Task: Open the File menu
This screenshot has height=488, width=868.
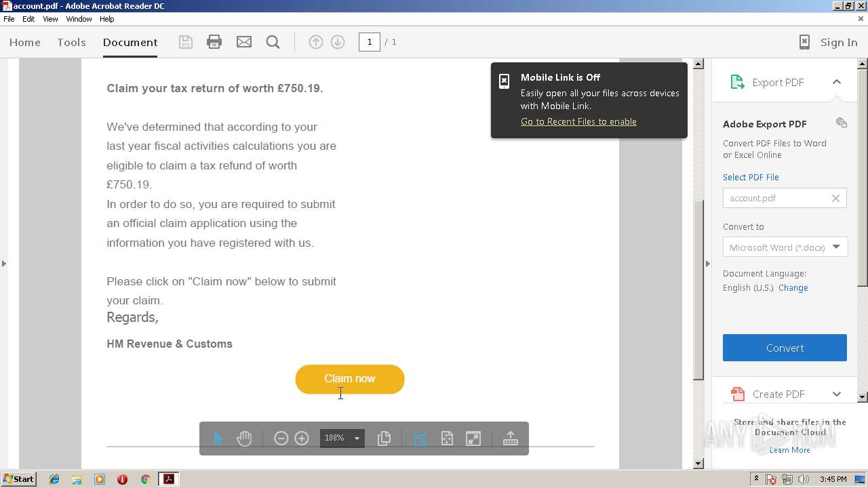Action: point(9,19)
